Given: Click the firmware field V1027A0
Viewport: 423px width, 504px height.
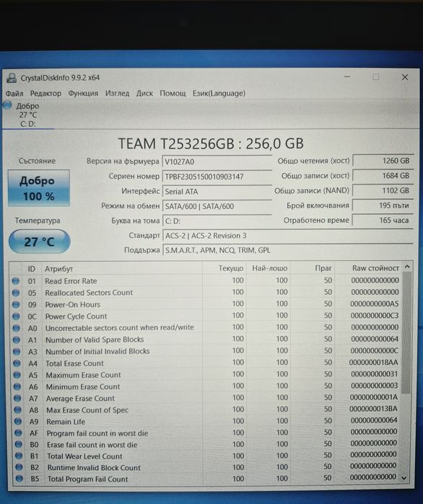Looking at the screenshot, I should coord(217,162).
